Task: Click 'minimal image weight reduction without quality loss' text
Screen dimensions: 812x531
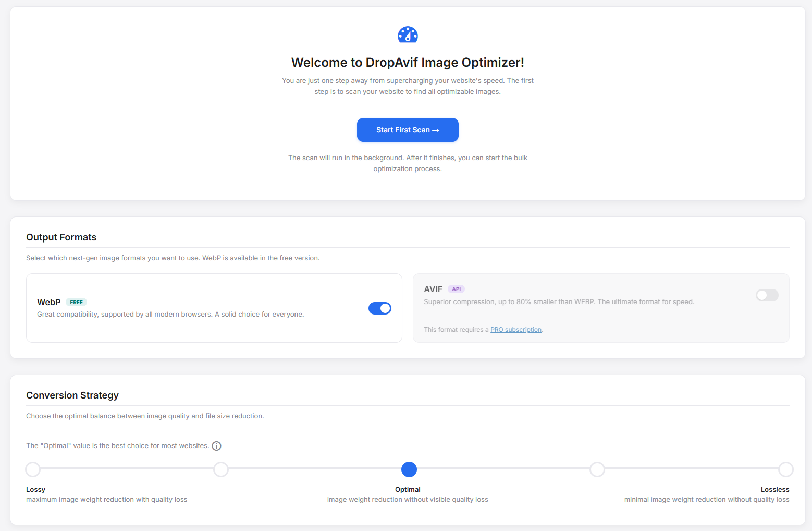Action: [707, 500]
